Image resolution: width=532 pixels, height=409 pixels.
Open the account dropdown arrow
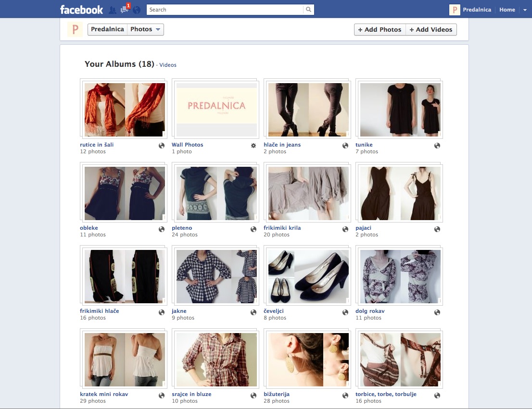pyautogui.click(x=525, y=10)
